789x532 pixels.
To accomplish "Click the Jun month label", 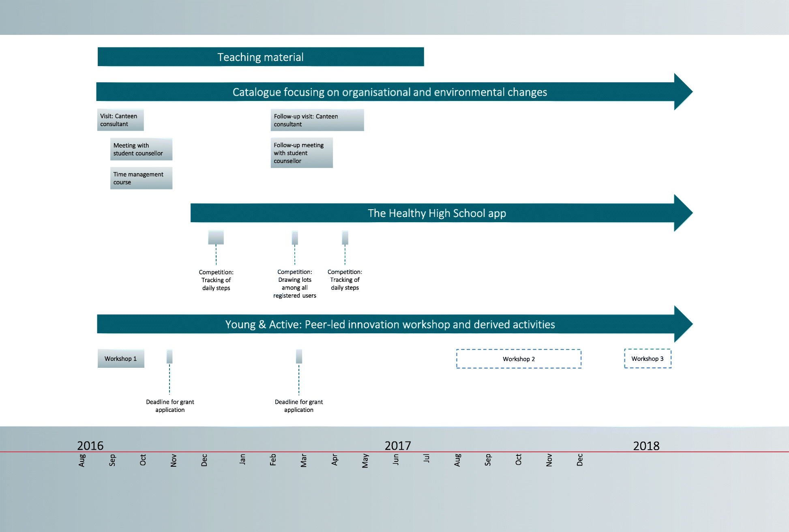I will 396,459.
